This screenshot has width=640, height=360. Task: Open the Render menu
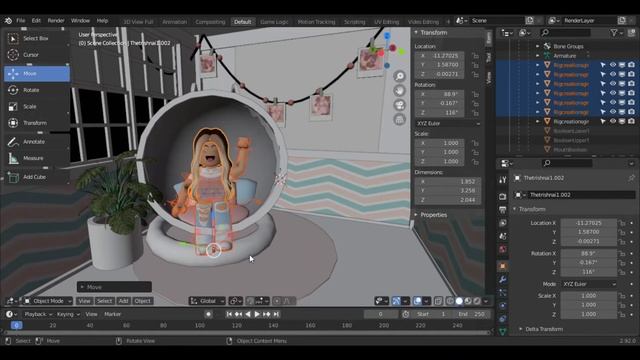pyautogui.click(x=56, y=21)
